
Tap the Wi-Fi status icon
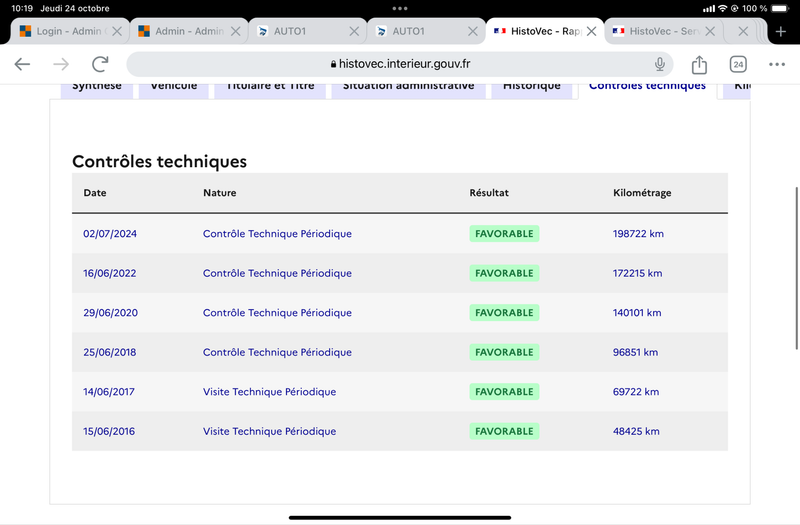pyautogui.click(x=722, y=9)
